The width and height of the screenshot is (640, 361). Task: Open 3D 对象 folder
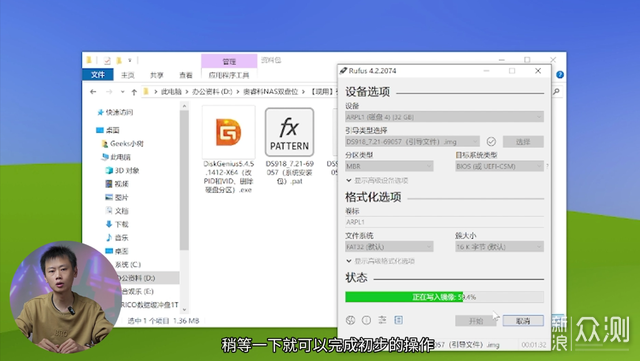click(122, 171)
